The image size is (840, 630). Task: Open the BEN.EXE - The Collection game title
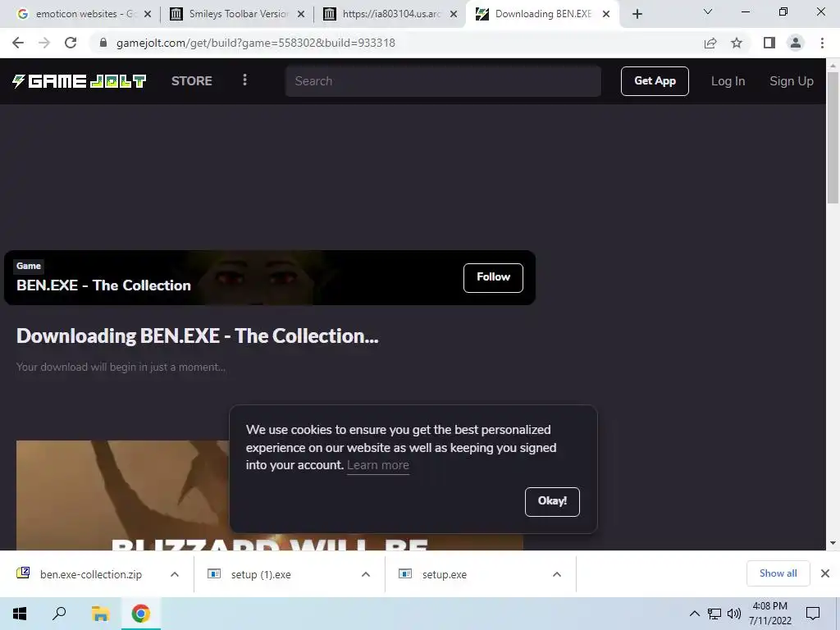point(103,285)
